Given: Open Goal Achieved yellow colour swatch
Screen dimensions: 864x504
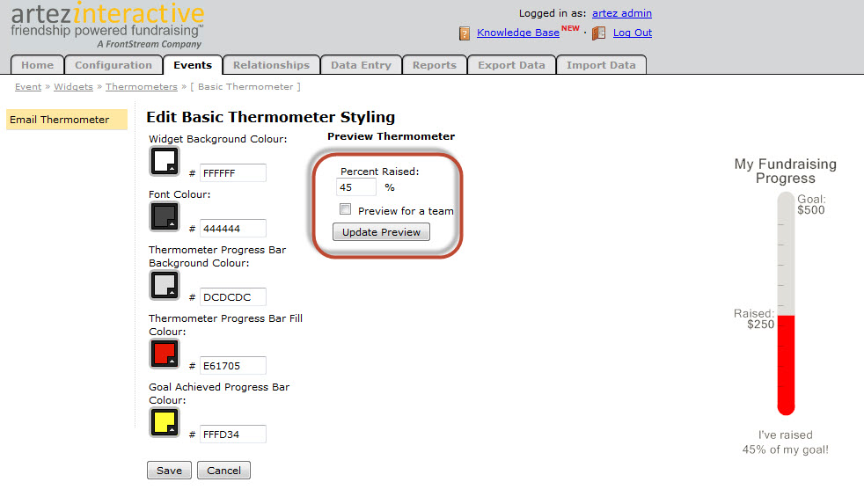Looking at the screenshot, I should (x=165, y=422).
